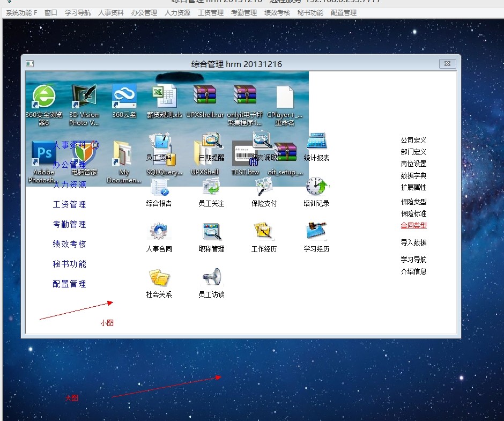Image resolution: width=504 pixels, height=421 pixels.
Task: Open 培训记录 clock icon
Action: point(316,188)
